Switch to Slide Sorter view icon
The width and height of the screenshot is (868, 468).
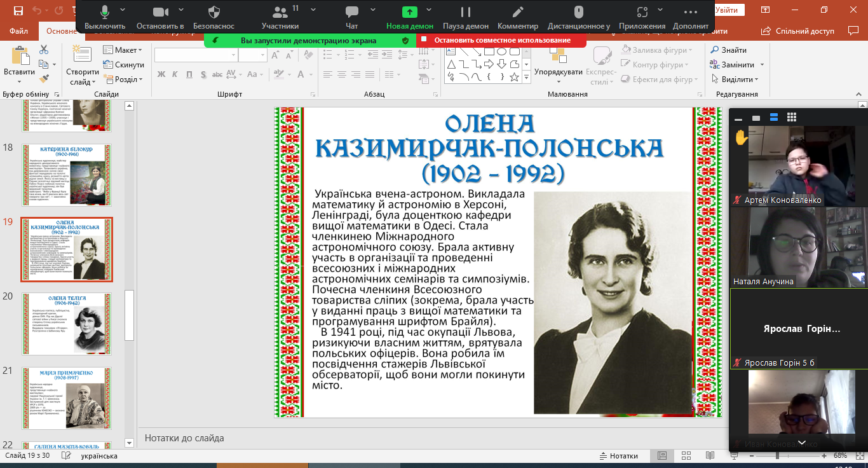686,456
